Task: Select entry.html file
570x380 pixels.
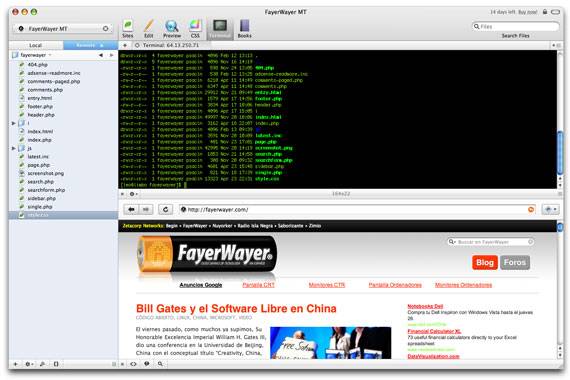Action: click(40, 98)
